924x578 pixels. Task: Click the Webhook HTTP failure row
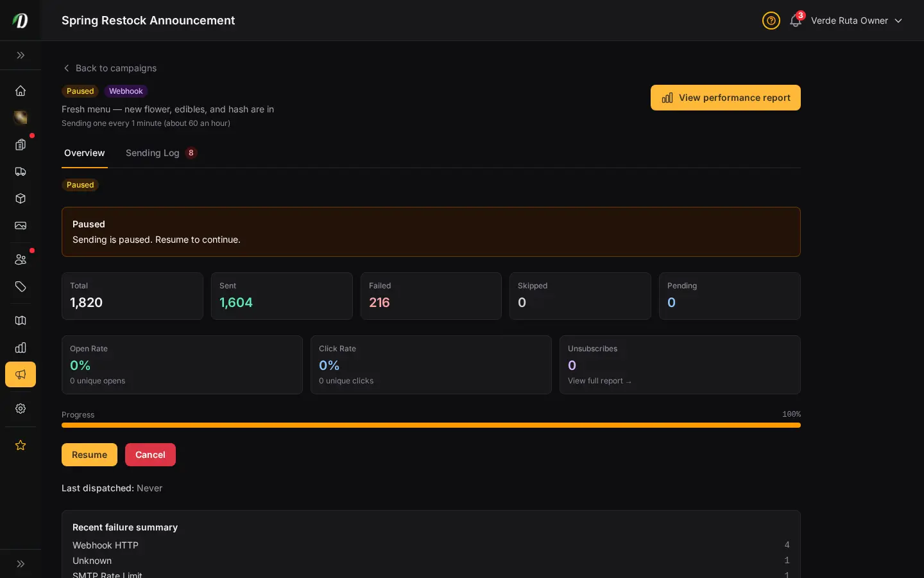[431, 545]
